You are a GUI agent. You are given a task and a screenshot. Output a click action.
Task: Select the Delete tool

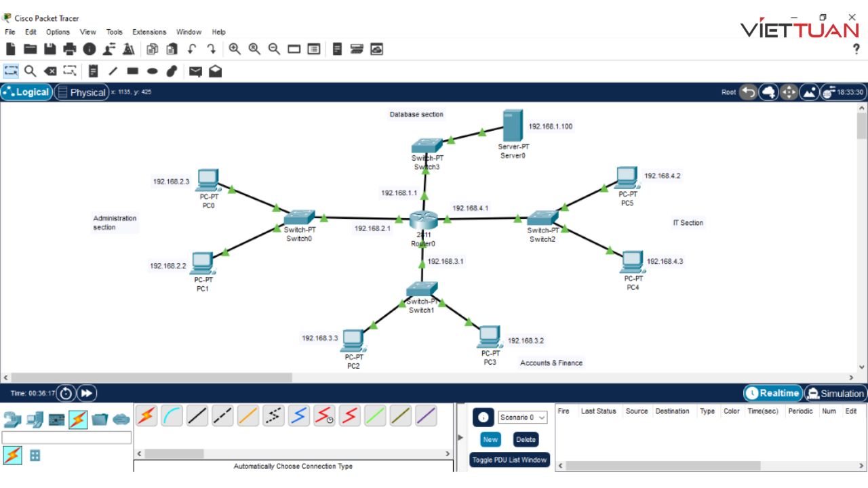pos(50,70)
